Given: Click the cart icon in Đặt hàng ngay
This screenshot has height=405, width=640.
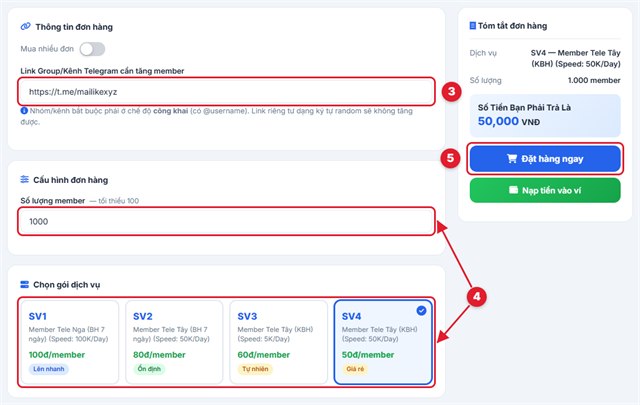Looking at the screenshot, I should click(x=512, y=158).
